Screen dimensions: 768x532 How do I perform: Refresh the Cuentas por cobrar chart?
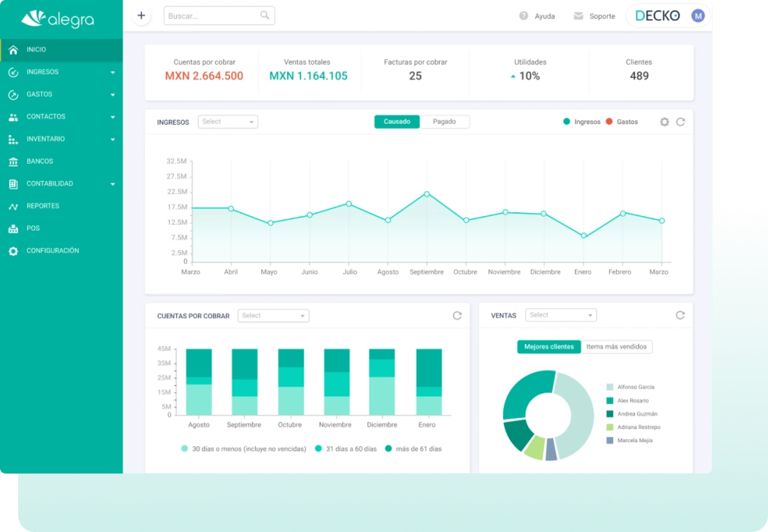(x=457, y=316)
